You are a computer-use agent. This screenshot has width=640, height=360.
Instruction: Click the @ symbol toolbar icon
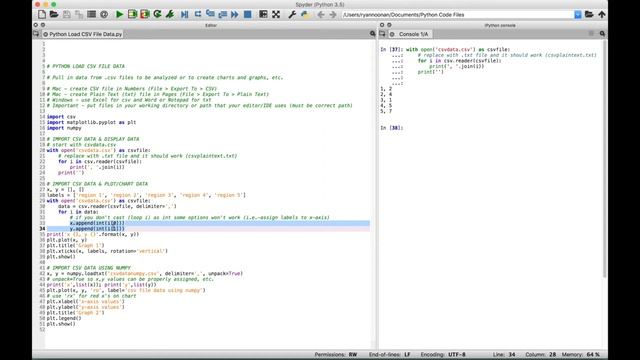click(104, 14)
